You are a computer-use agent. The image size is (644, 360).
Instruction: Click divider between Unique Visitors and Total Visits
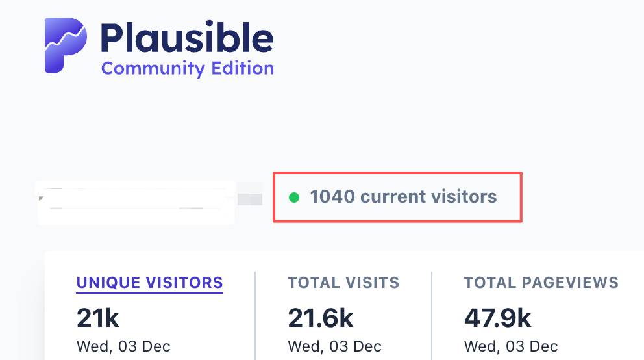[x=255, y=316]
